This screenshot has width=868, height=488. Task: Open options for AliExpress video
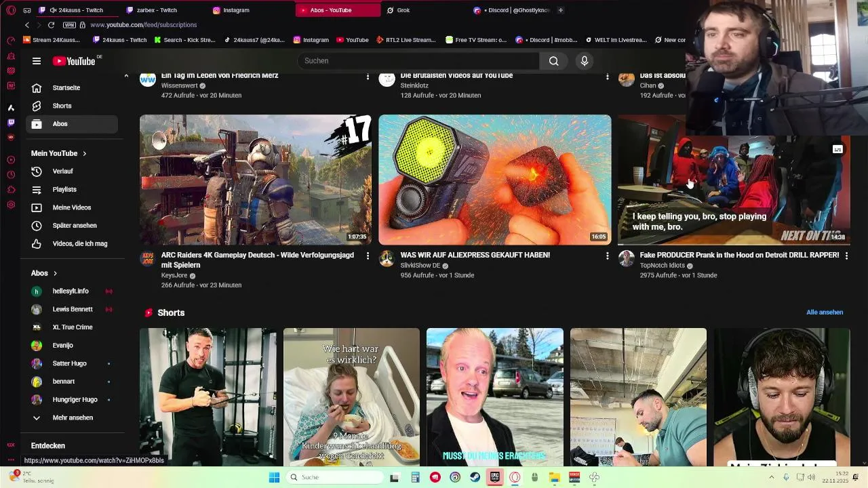point(607,256)
